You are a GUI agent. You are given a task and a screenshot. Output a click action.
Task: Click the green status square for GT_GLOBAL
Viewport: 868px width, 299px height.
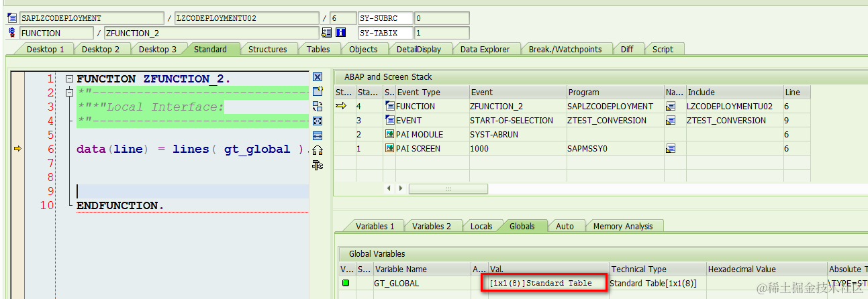click(x=345, y=283)
